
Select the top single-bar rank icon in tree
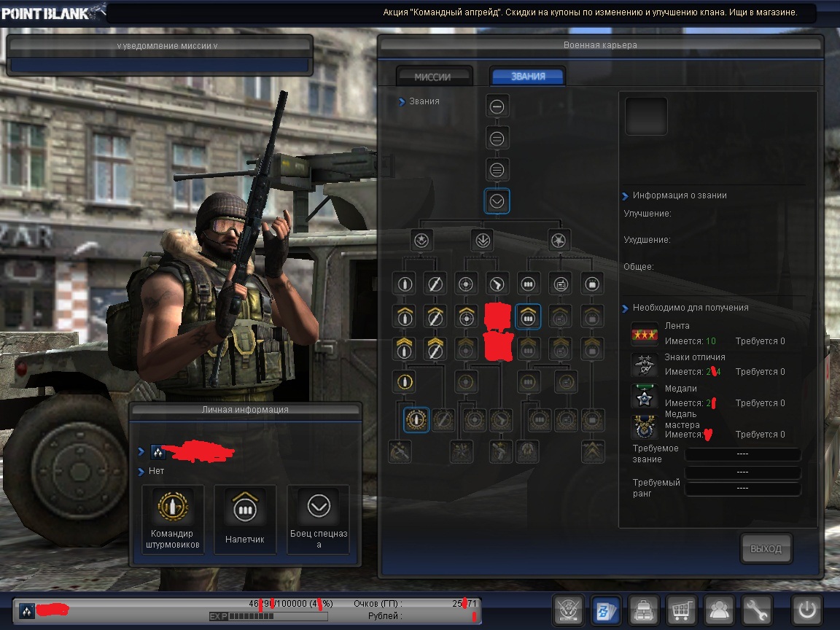497,107
